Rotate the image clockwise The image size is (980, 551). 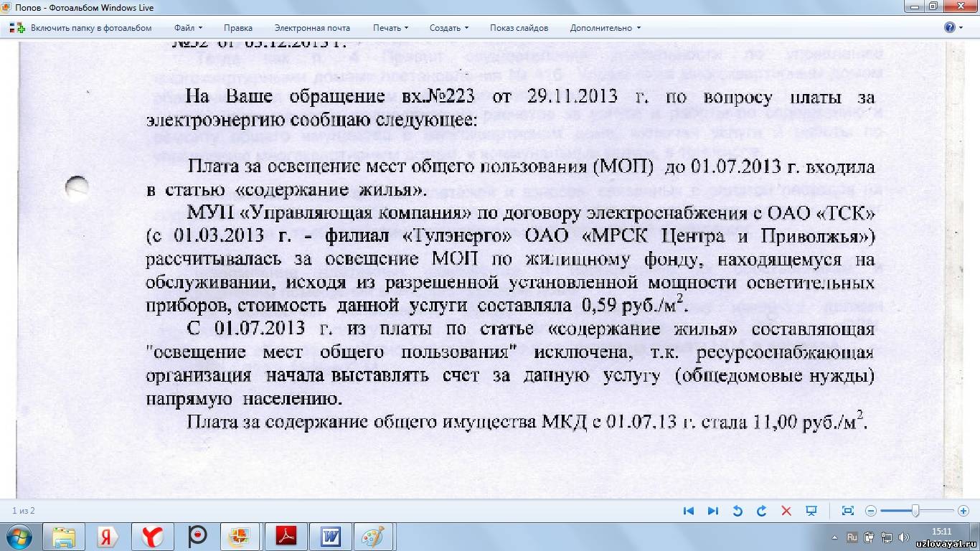(761, 511)
